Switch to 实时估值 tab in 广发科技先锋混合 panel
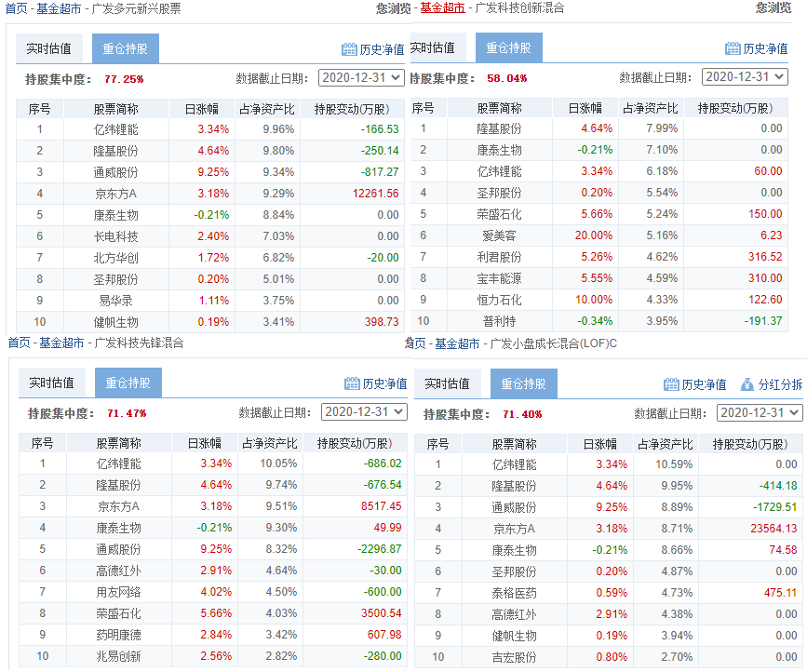The width and height of the screenshot is (807, 672). click(51, 383)
